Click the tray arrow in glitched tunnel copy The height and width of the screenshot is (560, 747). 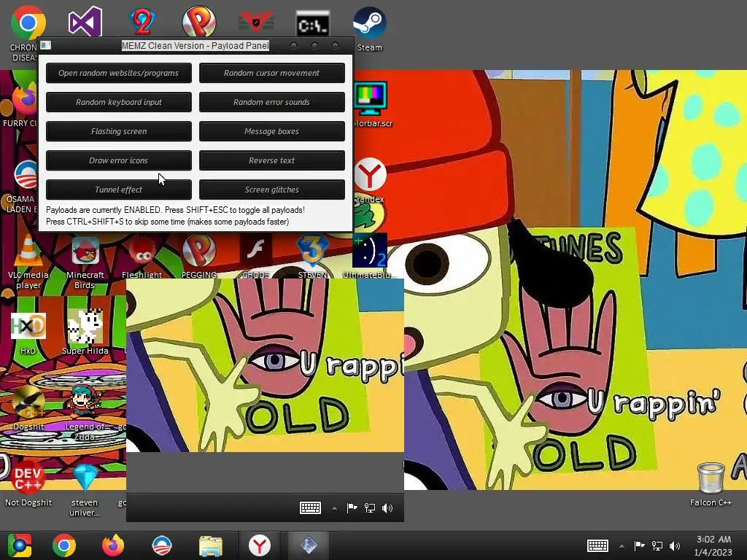(x=334, y=508)
